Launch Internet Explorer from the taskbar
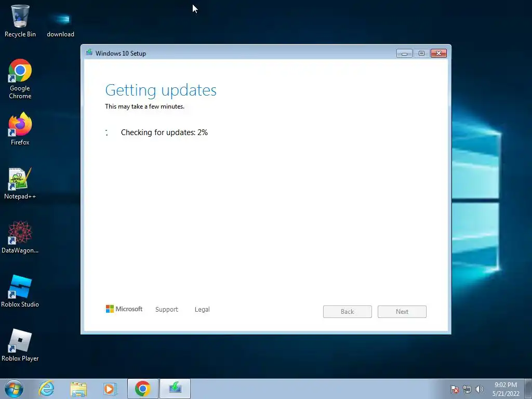 pos(46,389)
